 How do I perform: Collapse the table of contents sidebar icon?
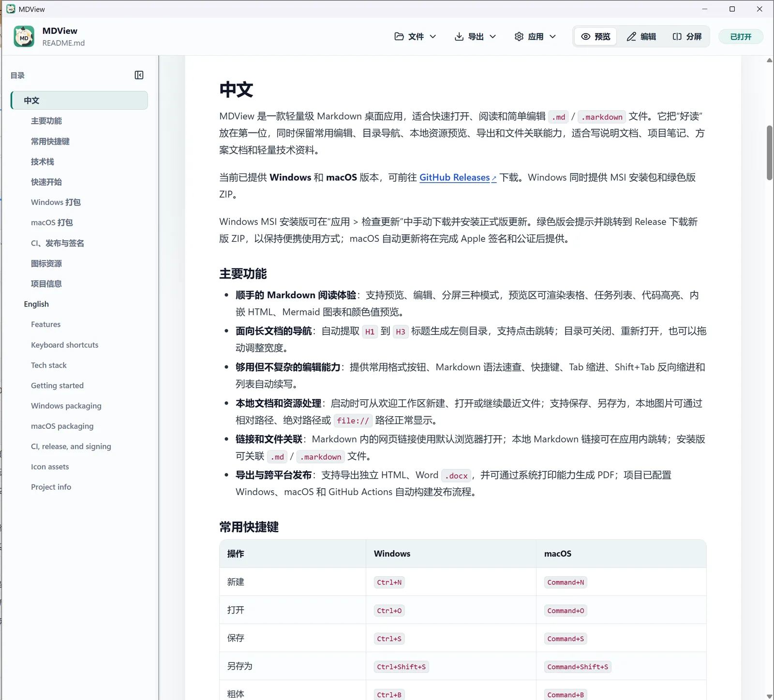139,75
